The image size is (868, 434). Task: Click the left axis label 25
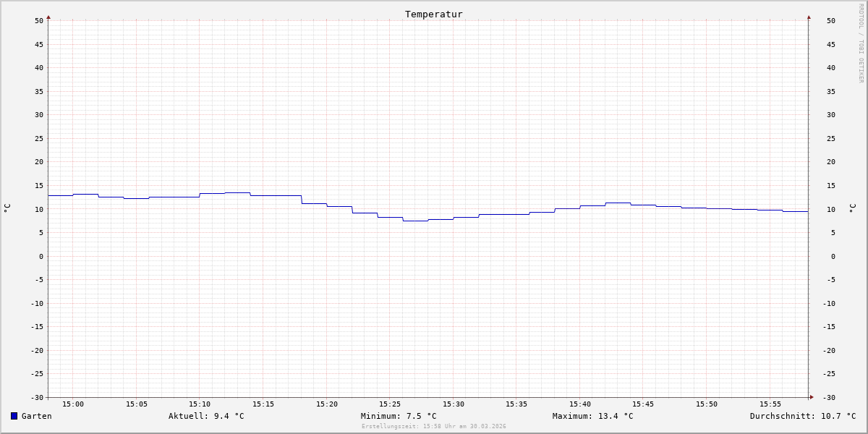pos(39,138)
